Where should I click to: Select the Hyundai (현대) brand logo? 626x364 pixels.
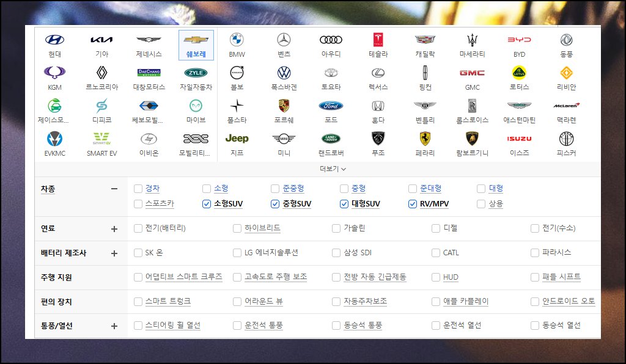tap(54, 40)
